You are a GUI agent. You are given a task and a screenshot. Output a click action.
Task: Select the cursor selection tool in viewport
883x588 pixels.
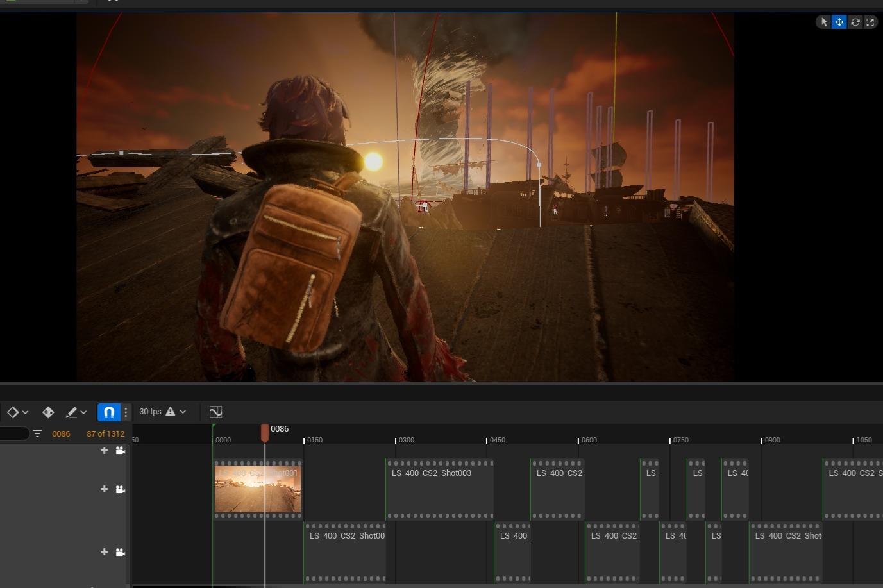(x=824, y=22)
